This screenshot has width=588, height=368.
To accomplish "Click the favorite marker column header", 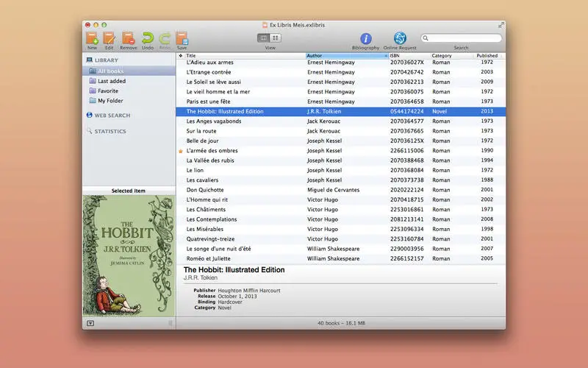I will 180,56.
